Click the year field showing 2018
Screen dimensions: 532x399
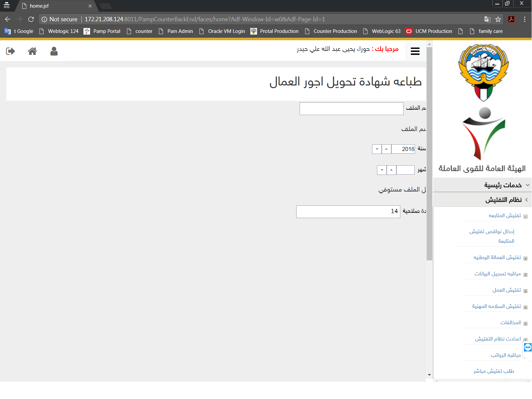(x=403, y=149)
